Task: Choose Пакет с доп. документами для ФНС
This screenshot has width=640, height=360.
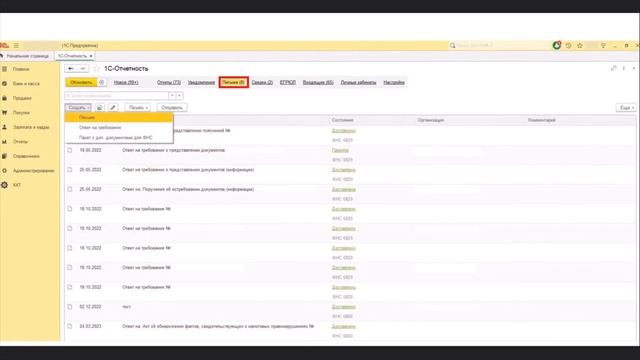Action: click(119, 138)
